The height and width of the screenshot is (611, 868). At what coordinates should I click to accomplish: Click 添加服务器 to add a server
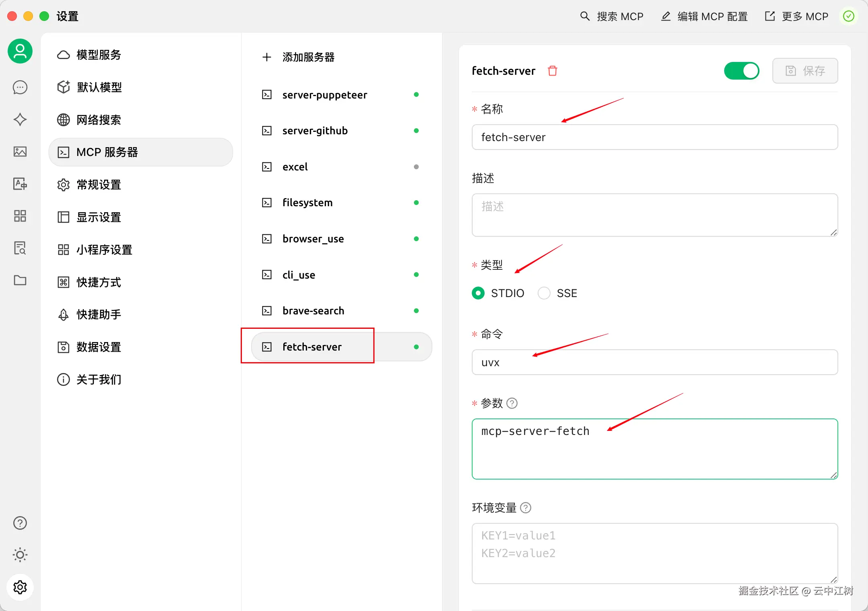click(308, 57)
